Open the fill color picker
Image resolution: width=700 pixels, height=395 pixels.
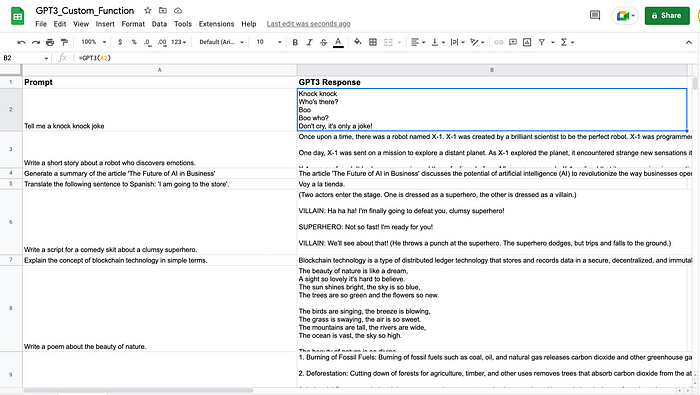pos(358,42)
